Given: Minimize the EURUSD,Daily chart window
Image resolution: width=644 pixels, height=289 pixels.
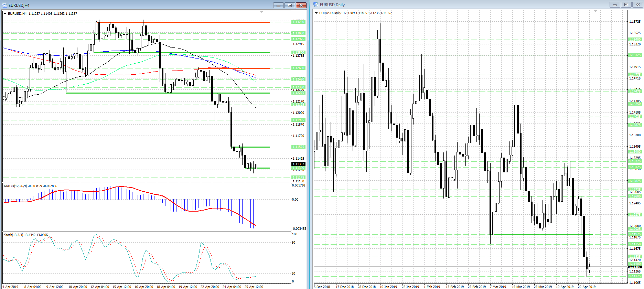Looking at the screenshot, I should tap(615, 4).
